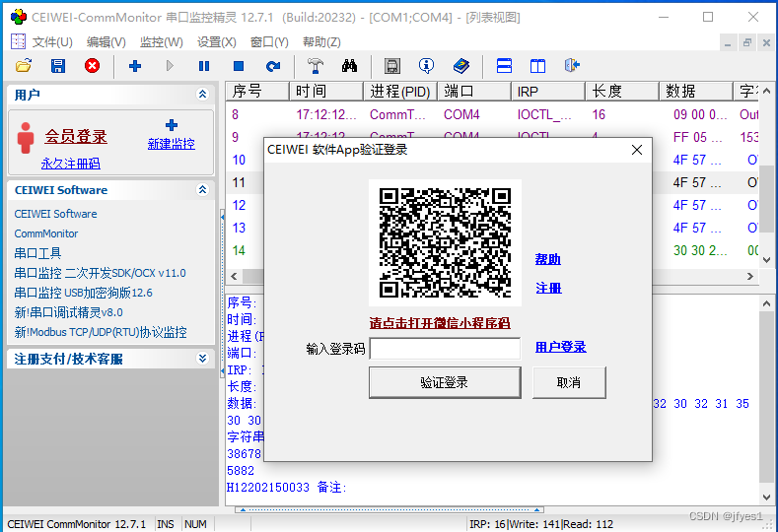The width and height of the screenshot is (778, 532).
Task: Sort by the 序号 column header
Action: 258,92
